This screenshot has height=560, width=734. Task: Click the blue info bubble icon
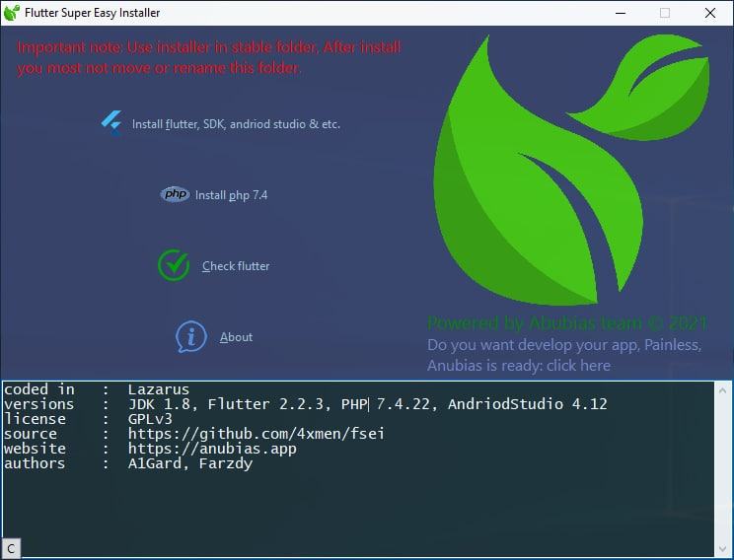click(x=190, y=336)
